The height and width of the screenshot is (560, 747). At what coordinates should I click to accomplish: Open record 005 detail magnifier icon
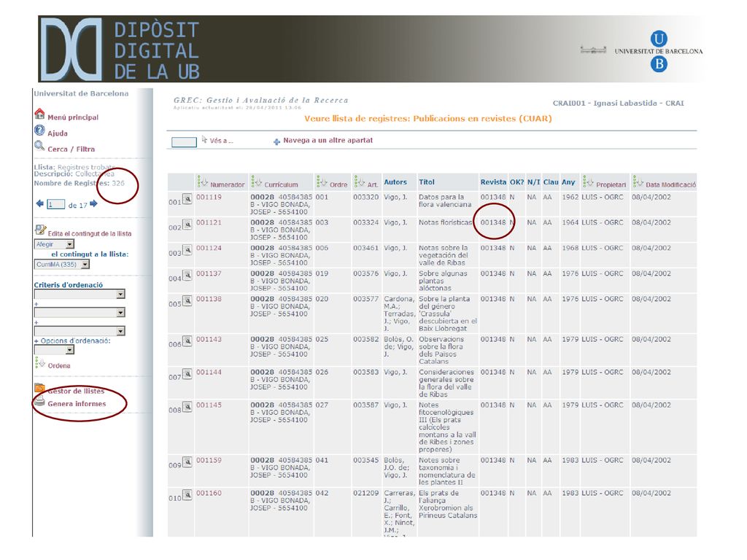tap(187, 301)
